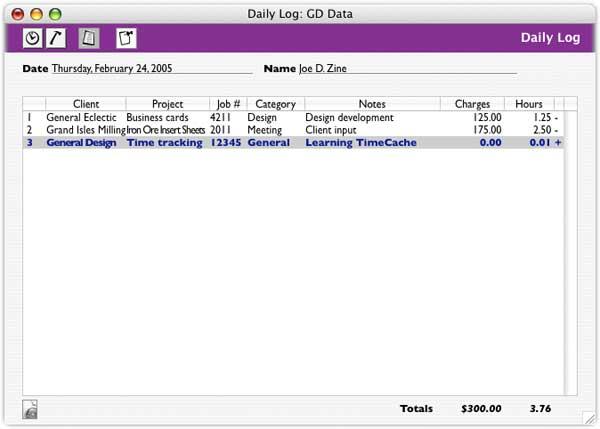This screenshot has height=429, width=600.
Task: Click the window resize grip corner
Action: [589, 418]
